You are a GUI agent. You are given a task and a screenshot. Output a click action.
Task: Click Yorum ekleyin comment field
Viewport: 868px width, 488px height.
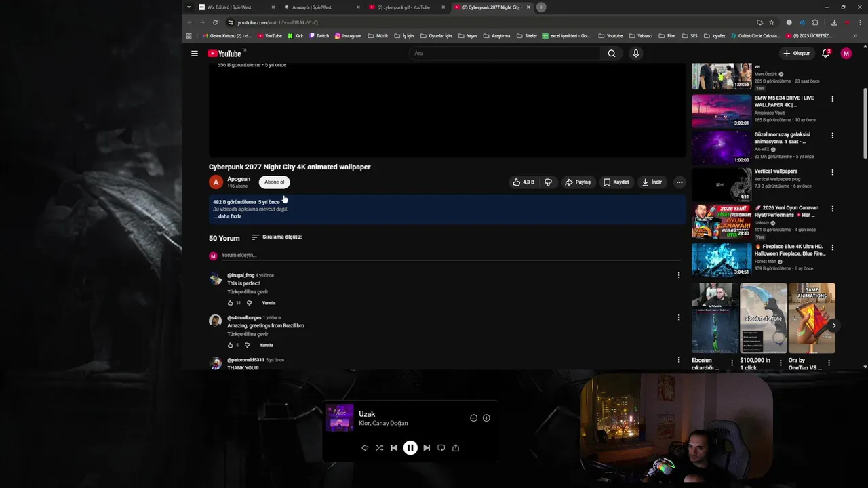451,256
